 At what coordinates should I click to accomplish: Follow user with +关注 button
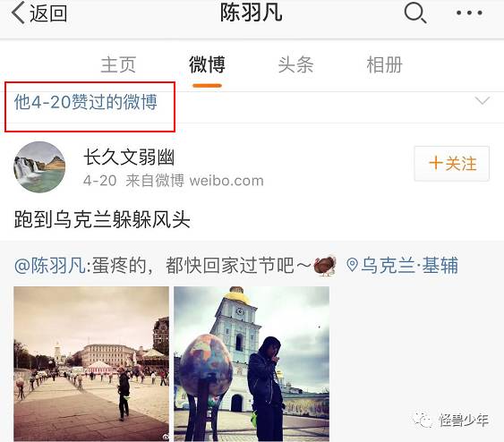click(452, 164)
